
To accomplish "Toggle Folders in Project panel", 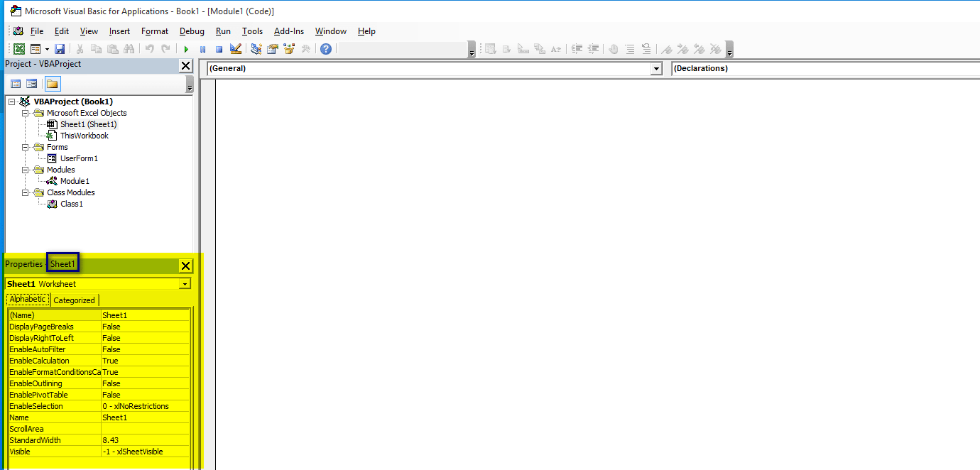I will coord(53,84).
